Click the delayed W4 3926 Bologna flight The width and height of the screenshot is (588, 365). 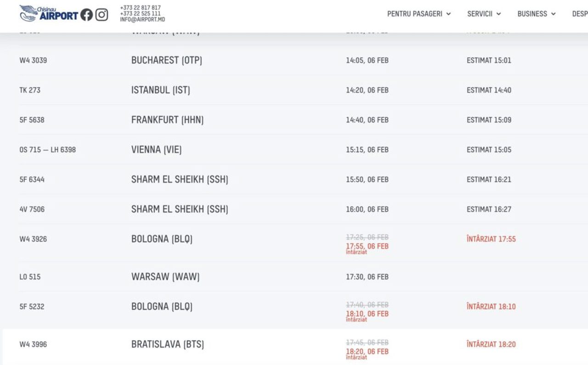pyautogui.click(x=162, y=239)
